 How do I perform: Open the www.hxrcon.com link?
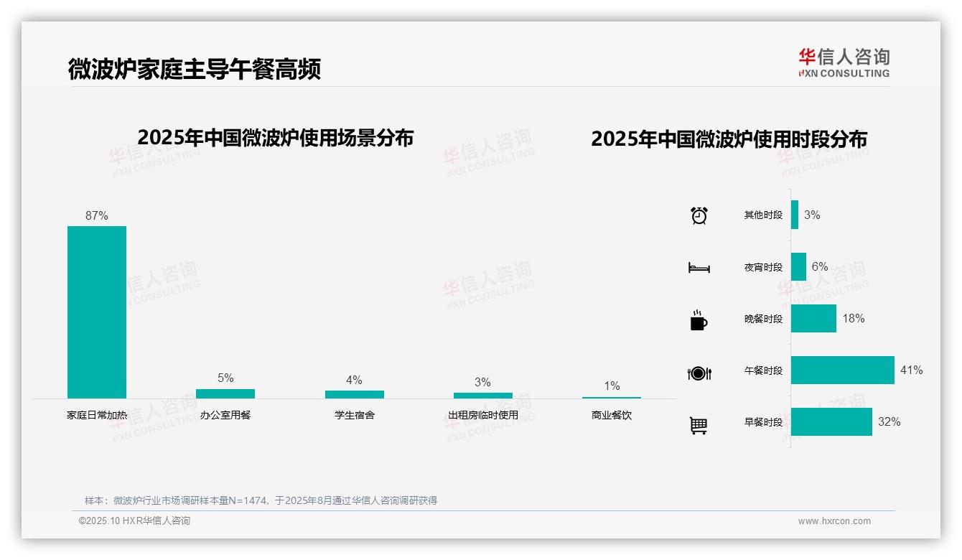pos(834,522)
